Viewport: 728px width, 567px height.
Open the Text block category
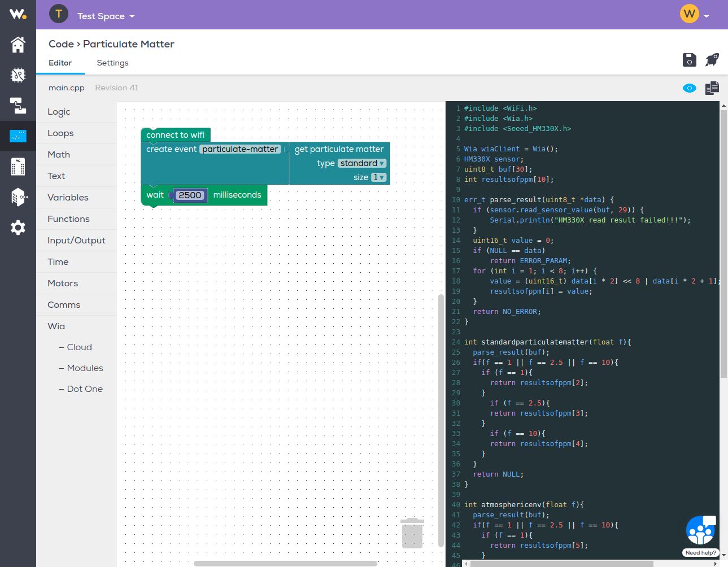tap(76, 176)
